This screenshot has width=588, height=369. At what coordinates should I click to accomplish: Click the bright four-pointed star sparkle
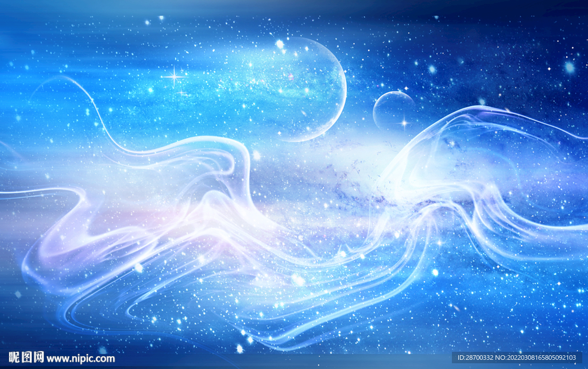(x=175, y=76)
